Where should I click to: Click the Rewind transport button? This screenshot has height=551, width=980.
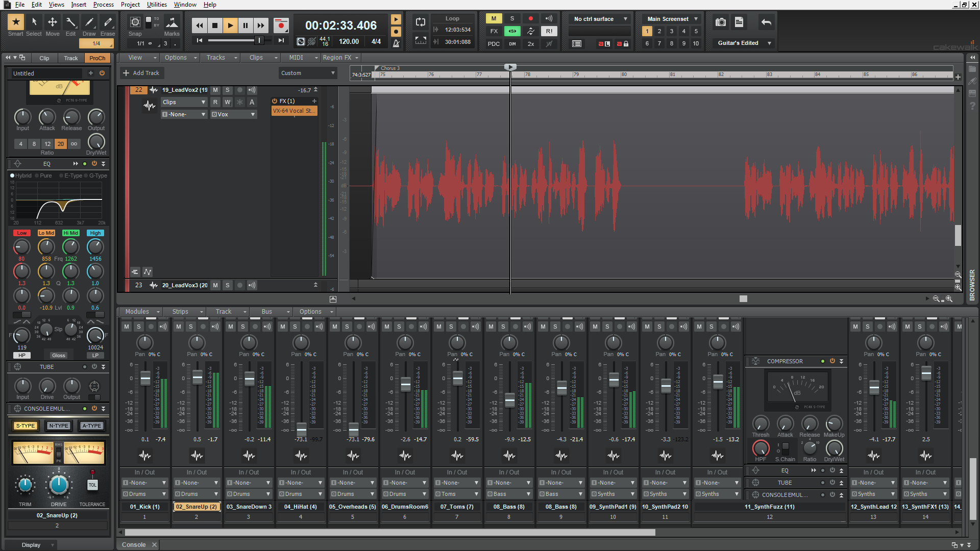click(x=200, y=25)
